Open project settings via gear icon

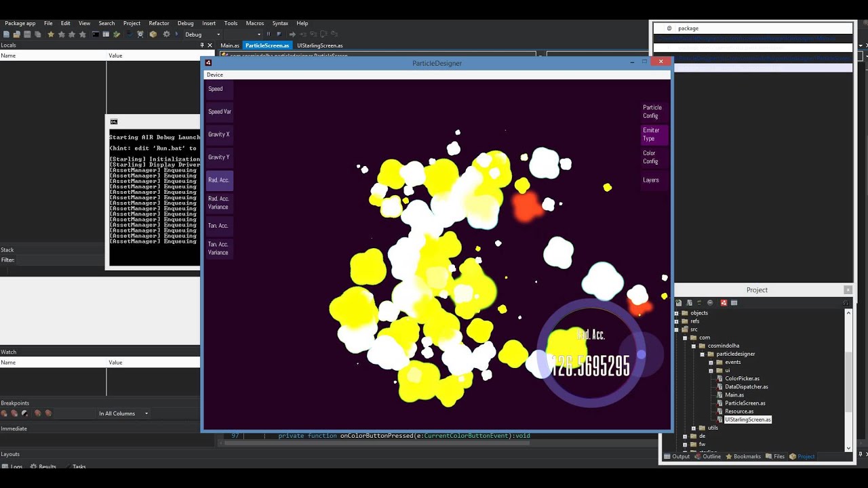[x=166, y=34]
